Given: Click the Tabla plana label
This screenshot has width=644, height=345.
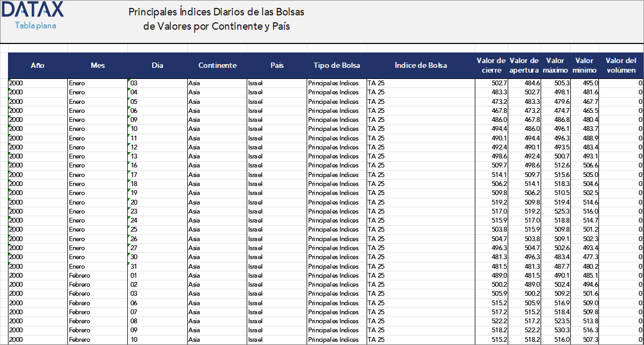Looking at the screenshot, I should [34, 25].
